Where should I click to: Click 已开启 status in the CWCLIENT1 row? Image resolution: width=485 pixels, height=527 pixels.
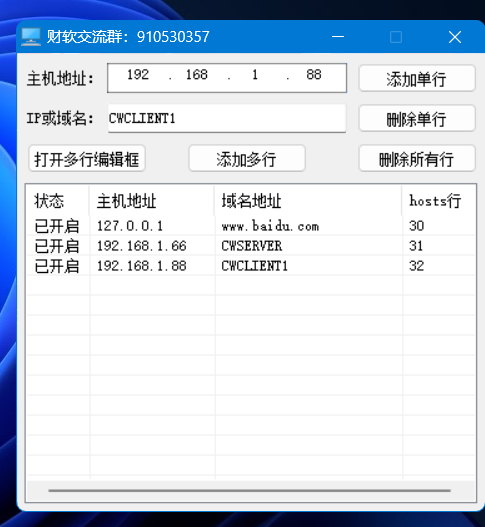tap(57, 266)
